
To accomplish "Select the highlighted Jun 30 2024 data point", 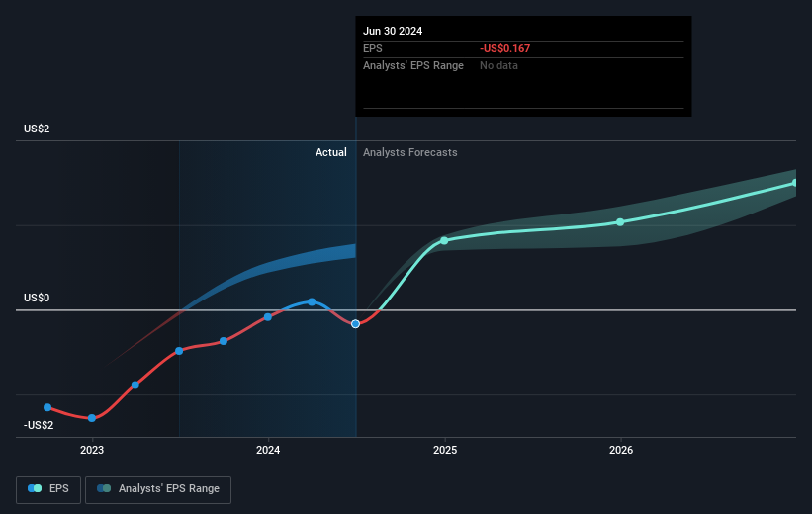I will click(355, 324).
